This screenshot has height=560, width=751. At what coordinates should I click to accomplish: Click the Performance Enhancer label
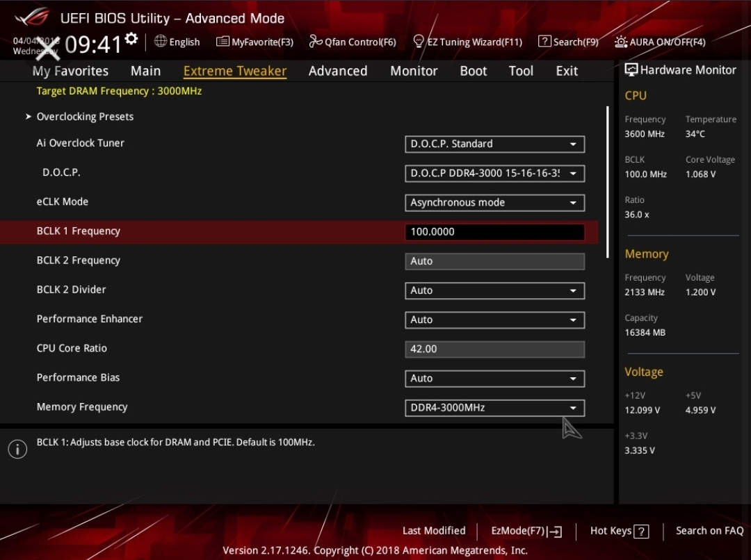pos(90,319)
